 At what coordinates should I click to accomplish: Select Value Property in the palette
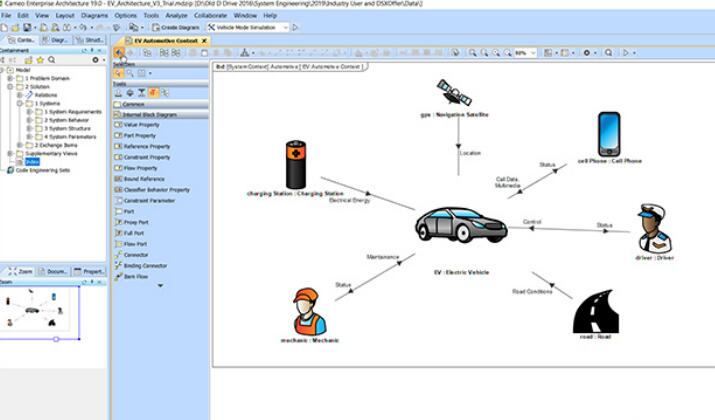click(138, 125)
